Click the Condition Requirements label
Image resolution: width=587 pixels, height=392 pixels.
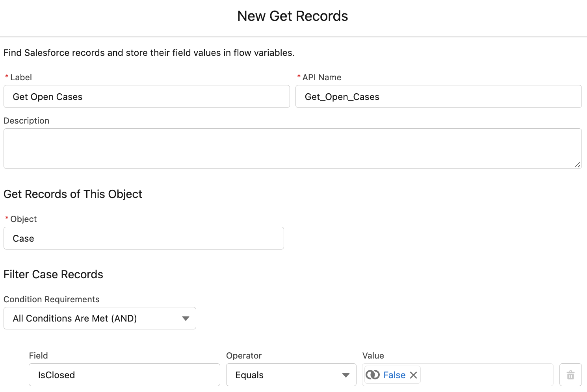(52, 300)
